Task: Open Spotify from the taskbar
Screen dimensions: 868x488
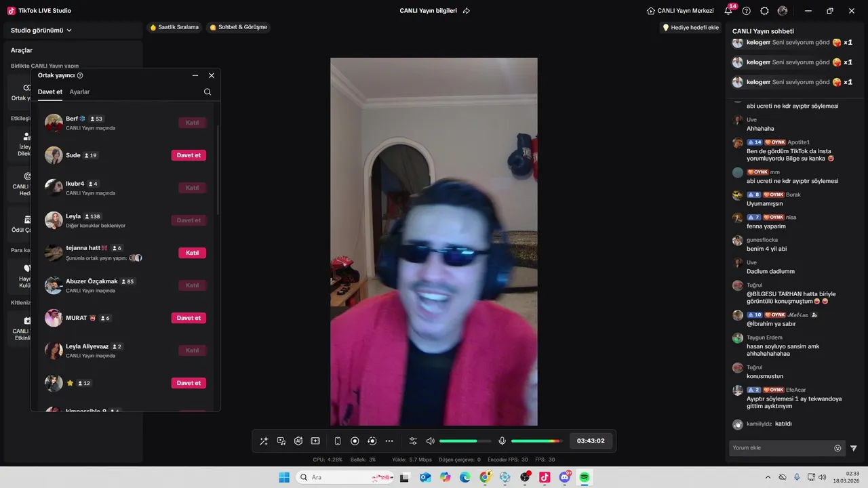Action: (x=584, y=477)
